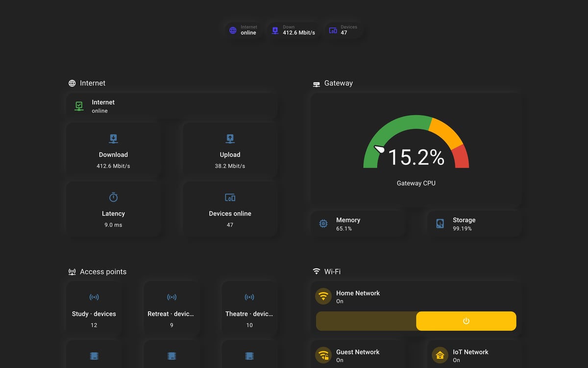Click the Home Network off half of slider
The image size is (588, 368).
tap(366, 321)
